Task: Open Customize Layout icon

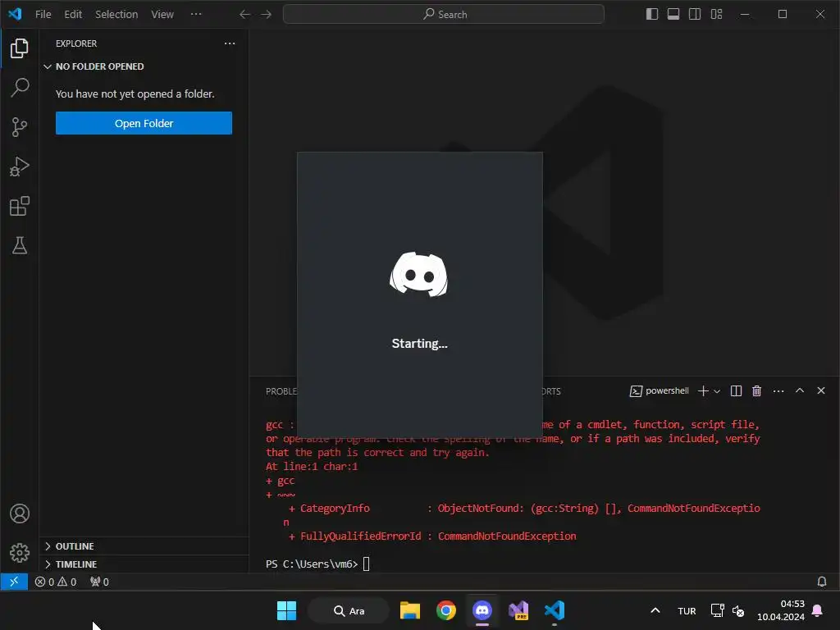Action: [716, 15]
